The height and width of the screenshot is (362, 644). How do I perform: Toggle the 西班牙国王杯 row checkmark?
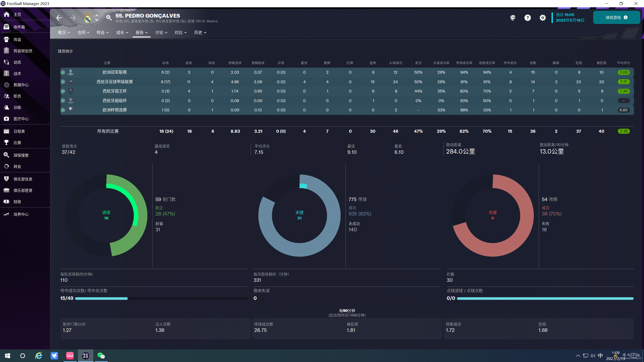[63, 91]
